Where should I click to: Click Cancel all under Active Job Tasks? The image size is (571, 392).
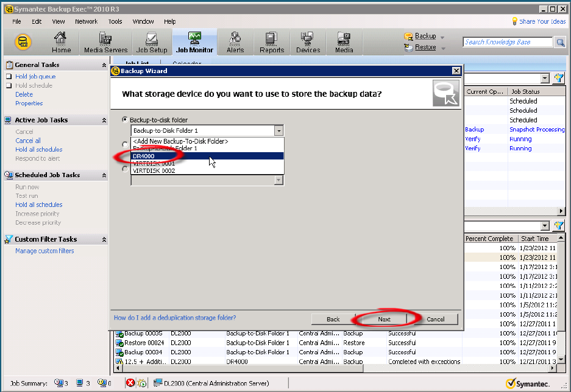pos(27,141)
